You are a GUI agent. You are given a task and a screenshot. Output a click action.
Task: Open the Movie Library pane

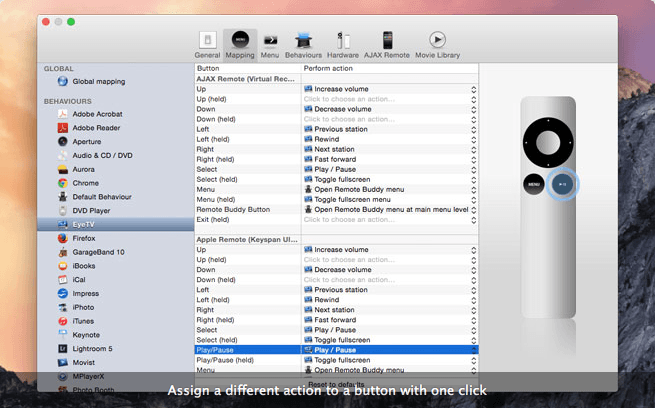(437, 43)
